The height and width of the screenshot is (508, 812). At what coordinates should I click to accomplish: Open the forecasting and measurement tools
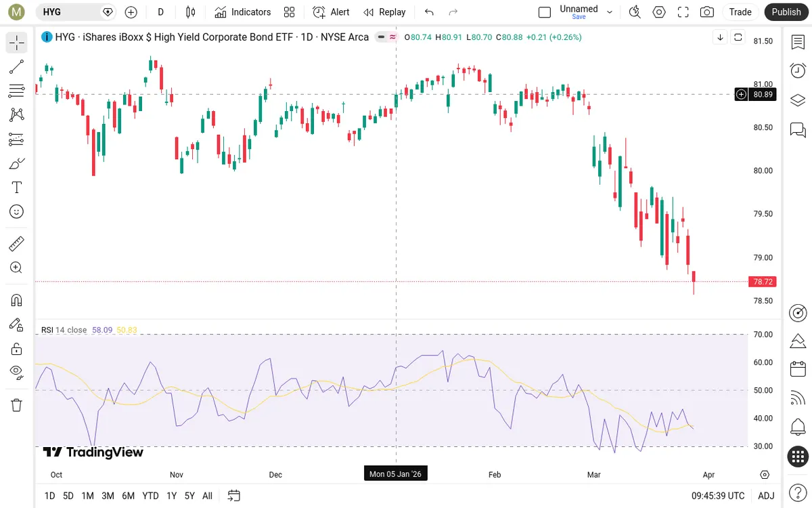click(17, 140)
